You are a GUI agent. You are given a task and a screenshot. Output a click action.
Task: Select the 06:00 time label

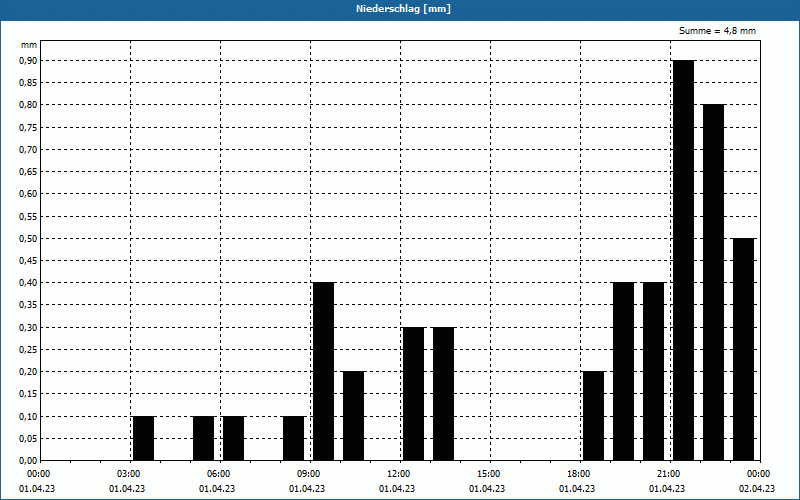220,474
